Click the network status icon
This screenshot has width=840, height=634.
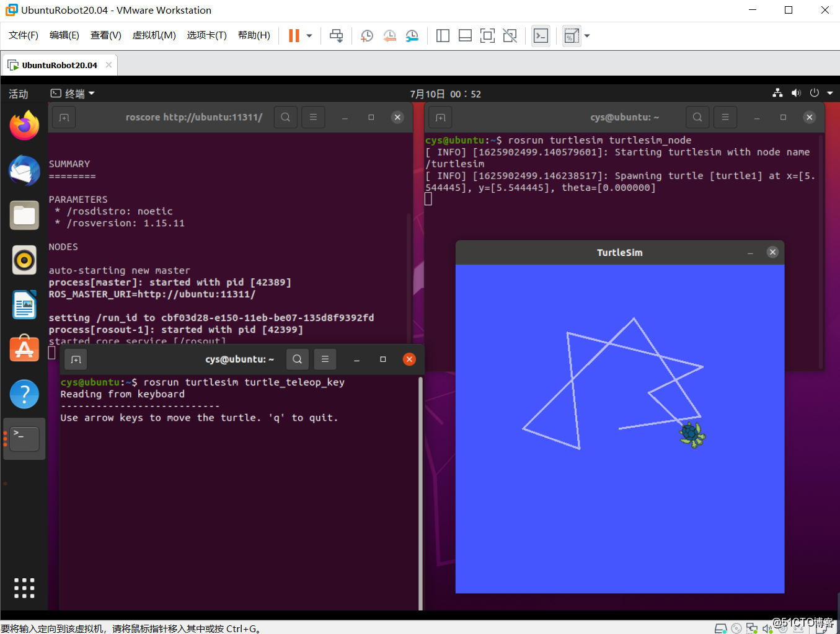click(777, 93)
